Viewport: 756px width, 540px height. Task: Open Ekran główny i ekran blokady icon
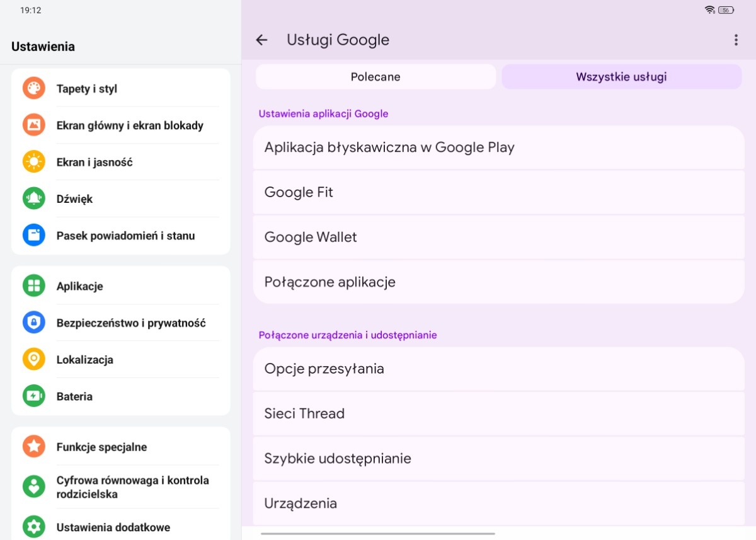pyautogui.click(x=34, y=125)
